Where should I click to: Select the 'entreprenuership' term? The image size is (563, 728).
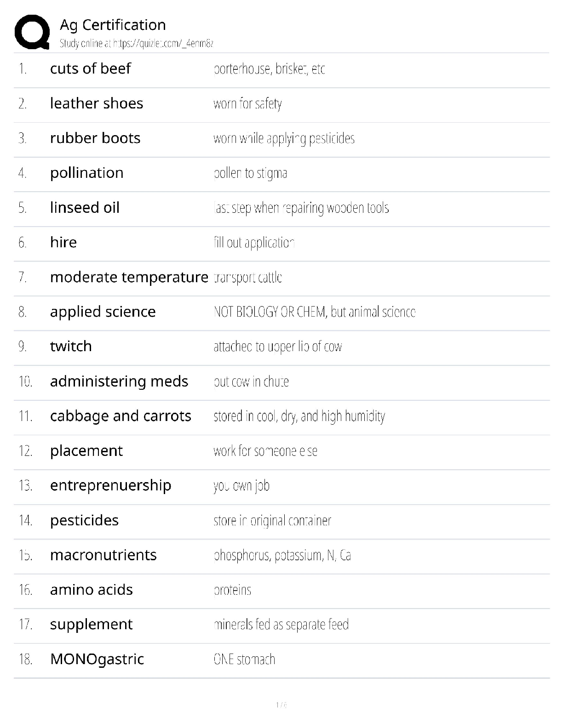[x=111, y=485]
